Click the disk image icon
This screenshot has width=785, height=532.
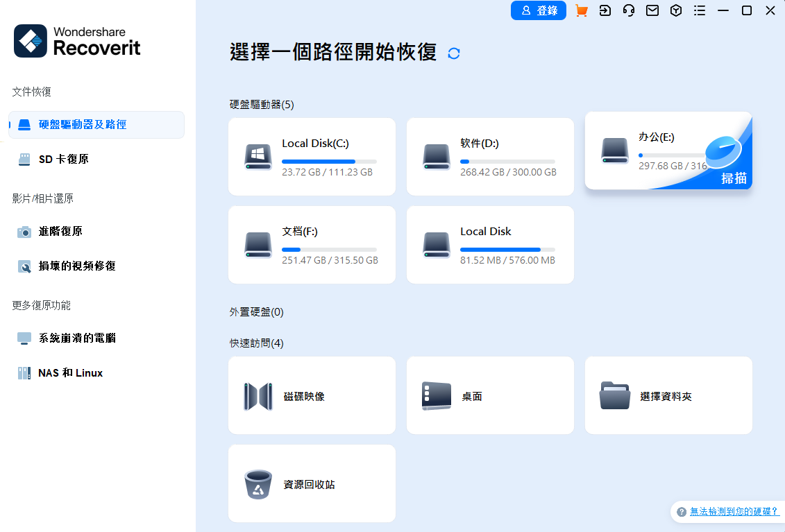258,396
